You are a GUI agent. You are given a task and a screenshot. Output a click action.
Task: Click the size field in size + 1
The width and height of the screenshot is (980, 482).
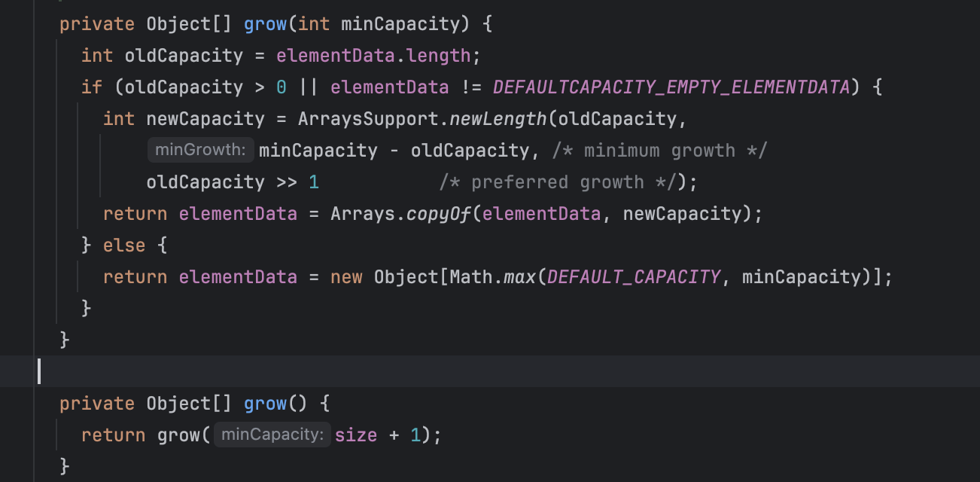(x=356, y=435)
